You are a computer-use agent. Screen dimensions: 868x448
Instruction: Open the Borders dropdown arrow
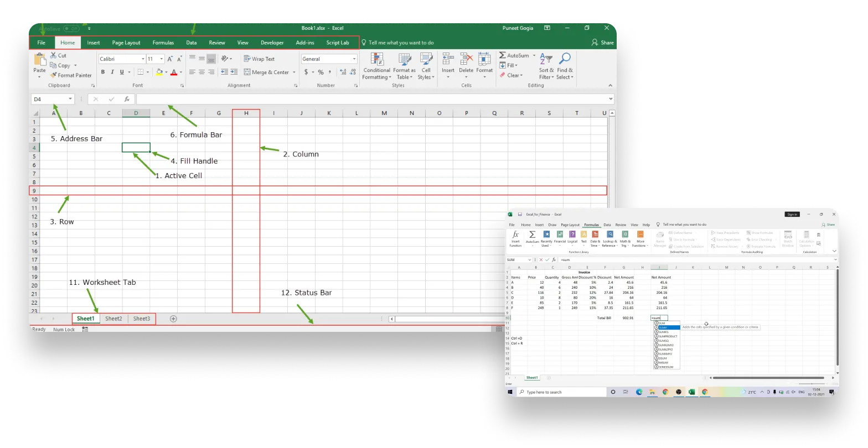[x=148, y=72]
